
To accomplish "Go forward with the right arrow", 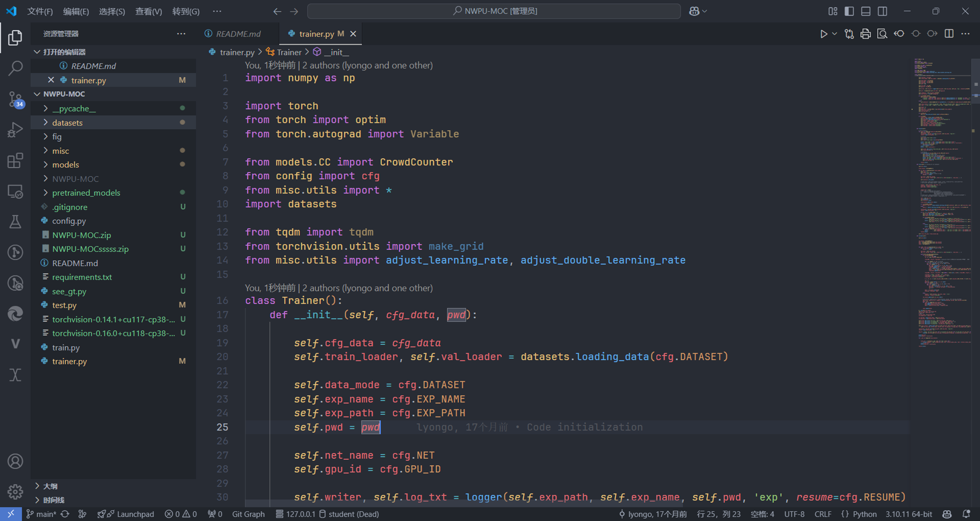I will (x=294, y=11).
